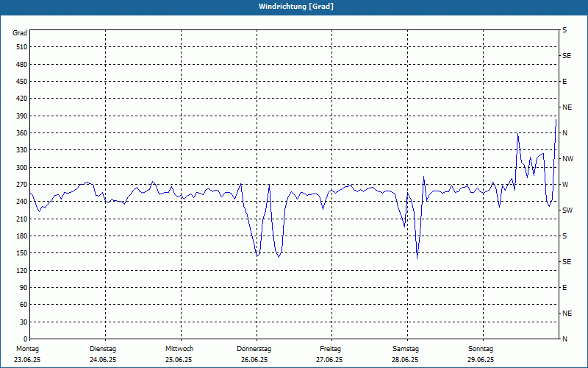Viewport: 588px width, 368px height.
Task: Click the S compass label at 180
Action: coord(564,236)
